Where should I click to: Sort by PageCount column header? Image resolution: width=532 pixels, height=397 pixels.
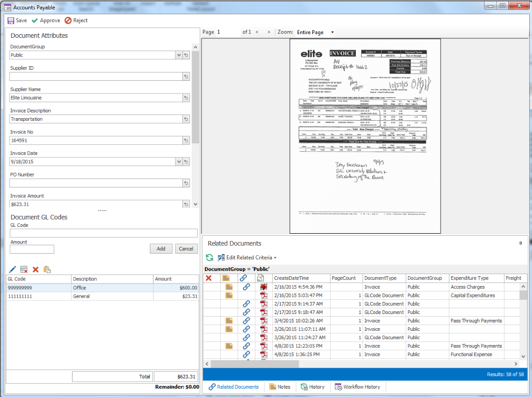[x=346, y=278]
